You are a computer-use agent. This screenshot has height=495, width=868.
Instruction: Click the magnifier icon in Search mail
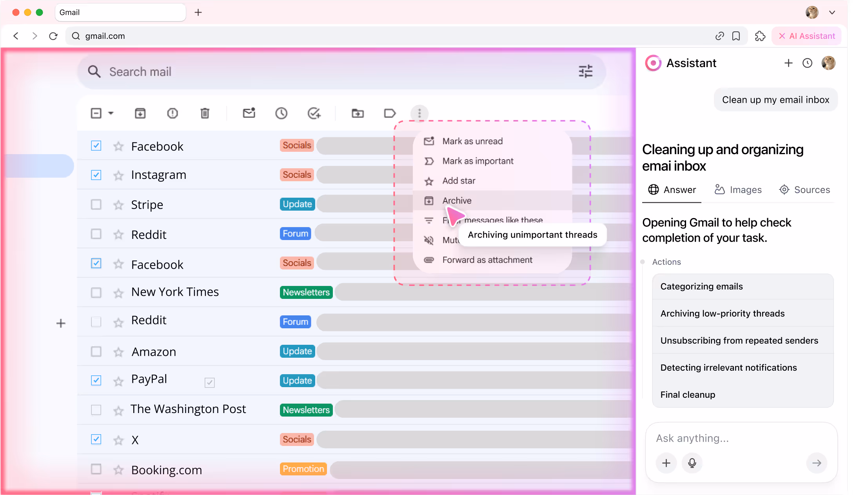94,71
